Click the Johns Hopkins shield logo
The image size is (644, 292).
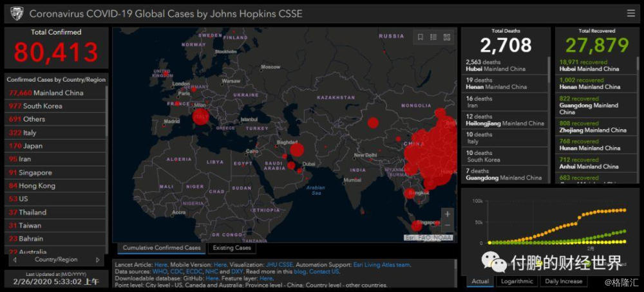pyautogui.click(x=17, y=14)
